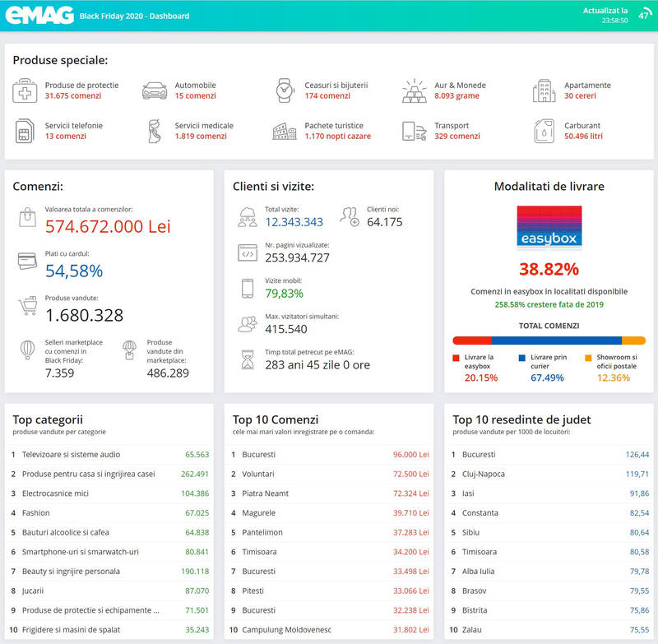Image resolution: width=658 pixels, height=644 pixels.
Task: Click the Piatra Neamt 72.324 Lei order row
Action: (329, 493)
